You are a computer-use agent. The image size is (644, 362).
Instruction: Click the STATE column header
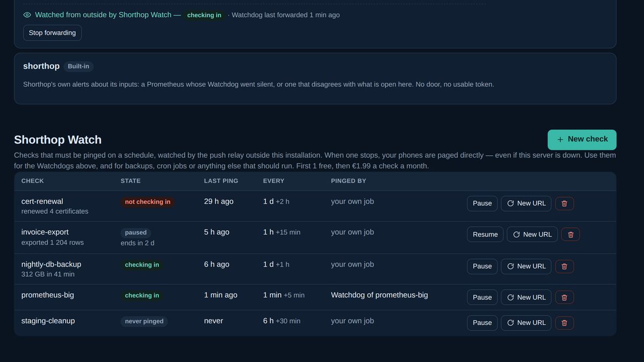pyautogui.click(x=130, y=181)
